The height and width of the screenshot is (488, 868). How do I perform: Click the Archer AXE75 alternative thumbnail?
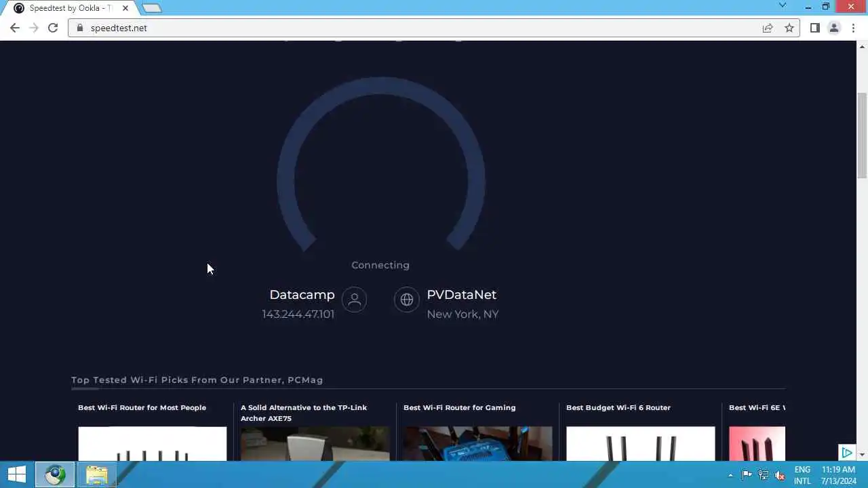click(x=315, y=443)
